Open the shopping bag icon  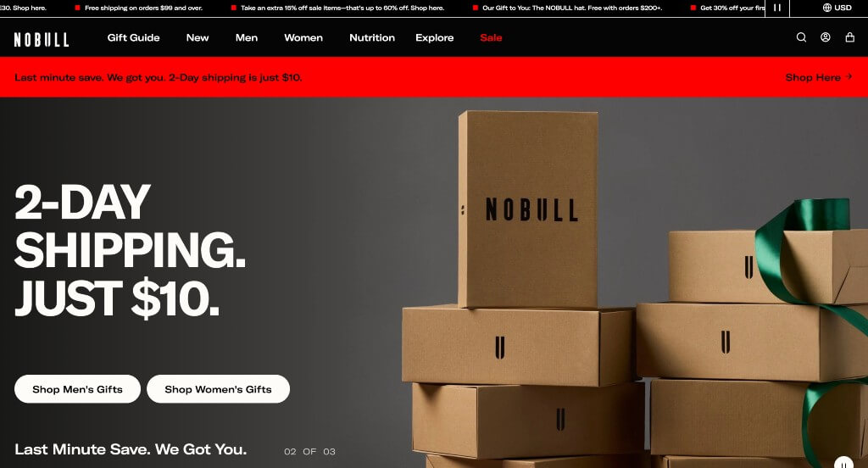pyautogui.click(x=849, y=37)
